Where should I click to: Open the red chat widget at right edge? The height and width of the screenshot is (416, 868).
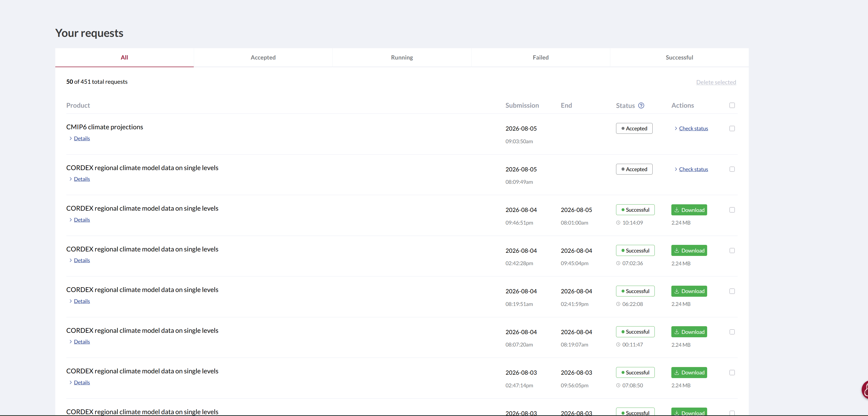tap(865, 390)
